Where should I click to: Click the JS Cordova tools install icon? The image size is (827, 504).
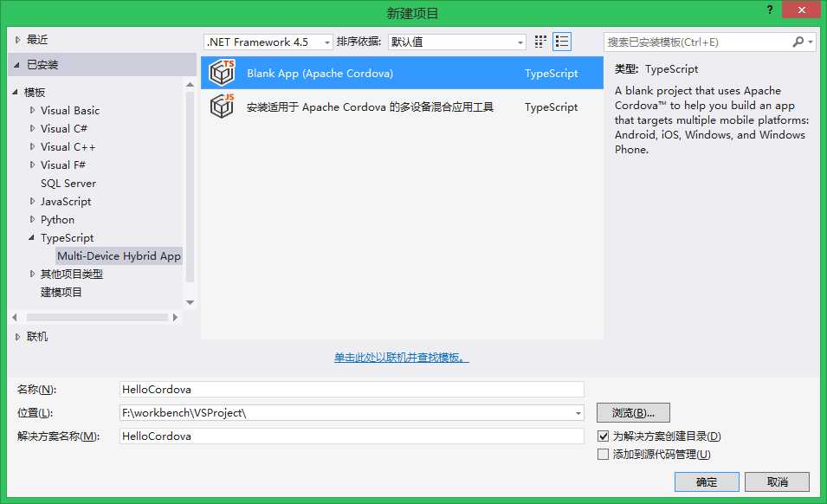[x=222, y=106]
